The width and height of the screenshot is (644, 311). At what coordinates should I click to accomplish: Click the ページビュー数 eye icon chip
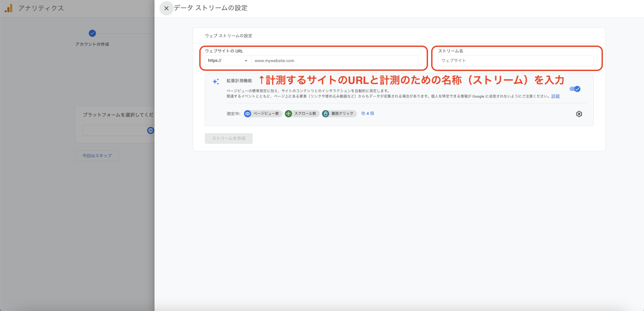(248, 114)
